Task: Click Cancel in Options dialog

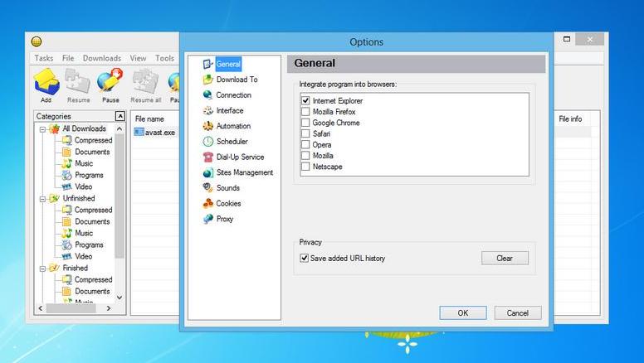Action: (x=518, y=313)
